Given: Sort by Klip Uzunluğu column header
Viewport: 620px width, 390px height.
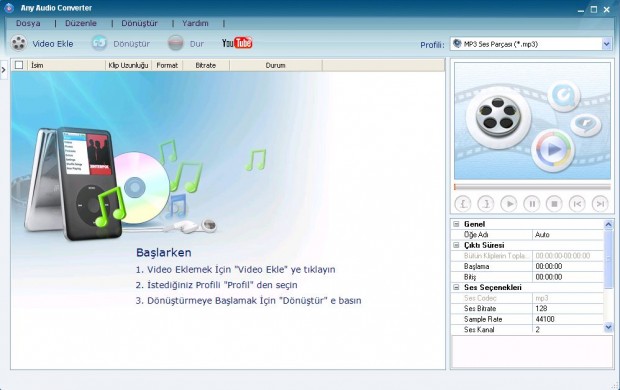Looking at the screenshot, I should pyautogui.click(x=128, y=65).
